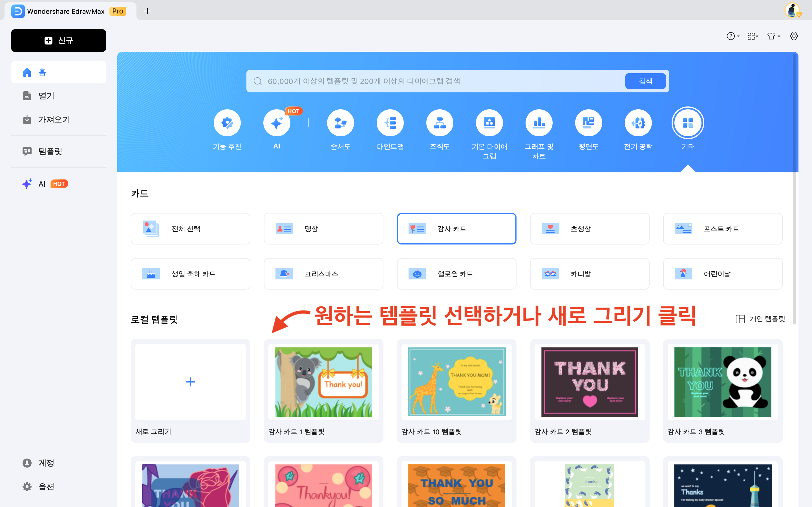
Task: Go to 템플릿 in the sidebar
Action: (x=50, y=151)
